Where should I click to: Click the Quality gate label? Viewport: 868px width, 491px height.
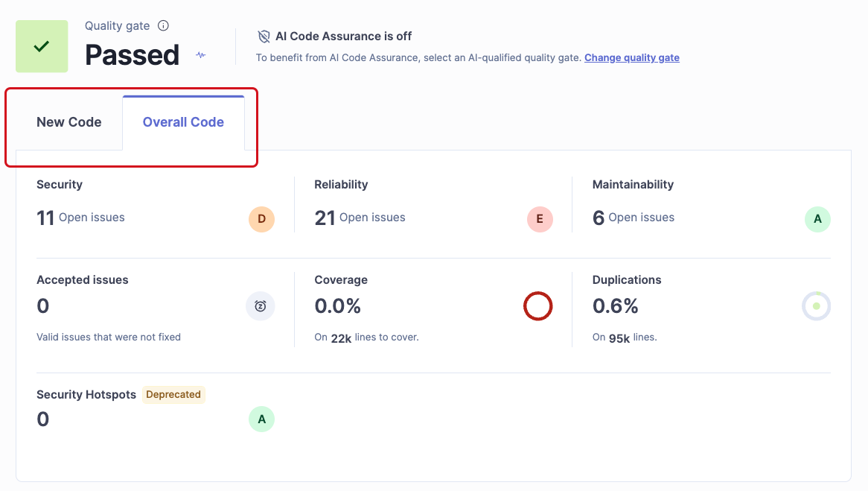coord(118,25)
